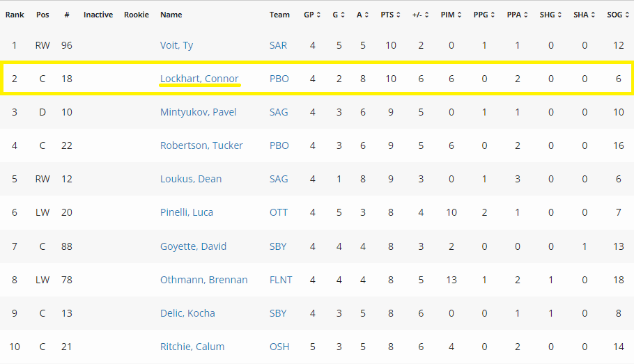Select Ritchie, Calum player name
This screenshot has width=634, height=364.
point(192,347)
